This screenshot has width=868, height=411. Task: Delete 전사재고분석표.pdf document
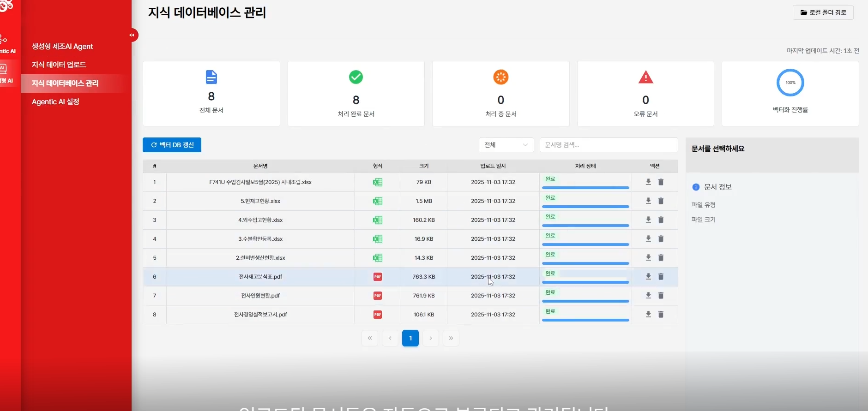tap(661, 276)
